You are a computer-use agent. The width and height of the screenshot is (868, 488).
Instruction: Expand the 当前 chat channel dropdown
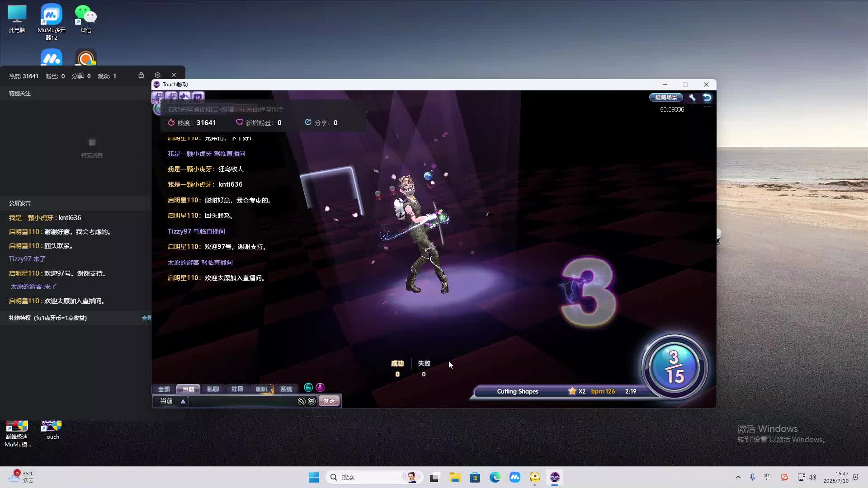[x=183, y=401]
